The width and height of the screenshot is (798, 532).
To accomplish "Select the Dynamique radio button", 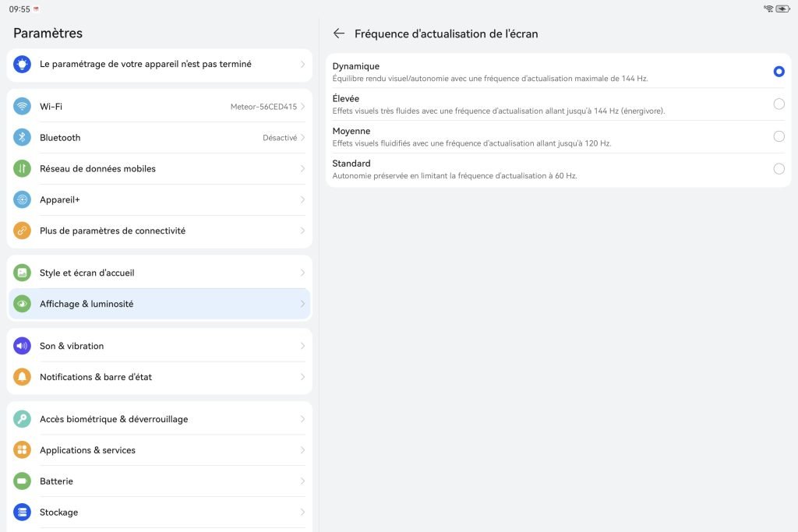I will pyautogui.click(x=779, y=72).
